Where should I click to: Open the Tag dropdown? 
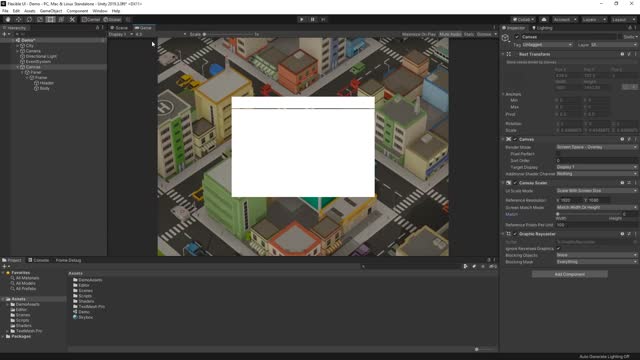click(x=547, y=44)
